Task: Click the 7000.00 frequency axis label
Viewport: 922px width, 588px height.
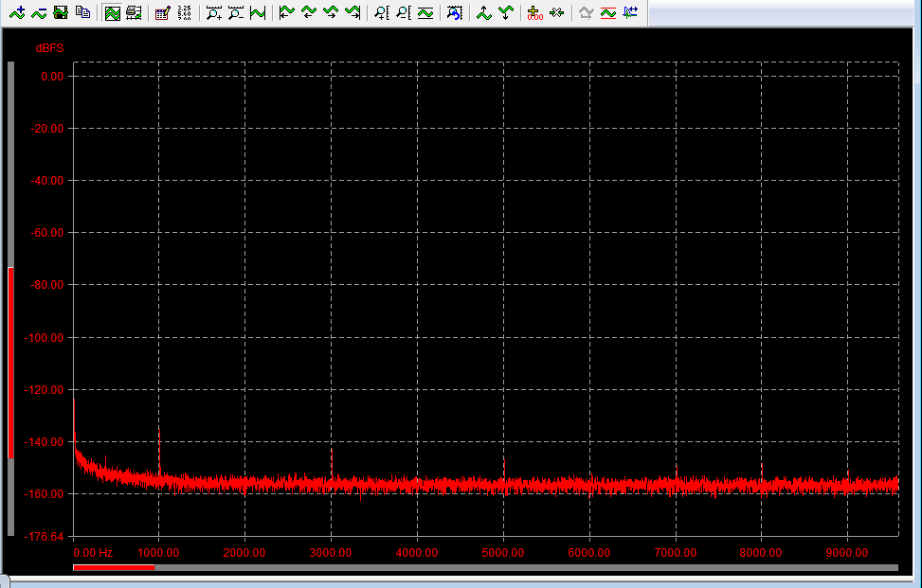Action: (x=675, y=553)
